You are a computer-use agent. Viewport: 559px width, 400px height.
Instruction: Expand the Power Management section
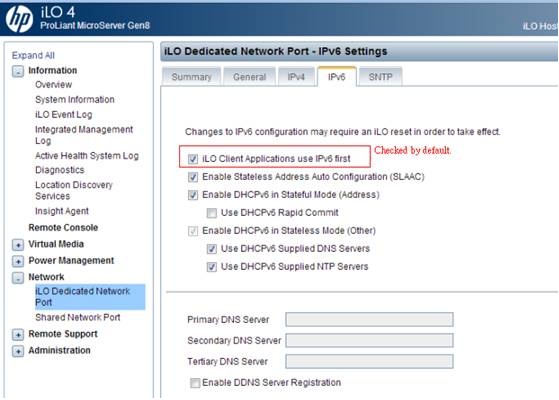[18, 261]
